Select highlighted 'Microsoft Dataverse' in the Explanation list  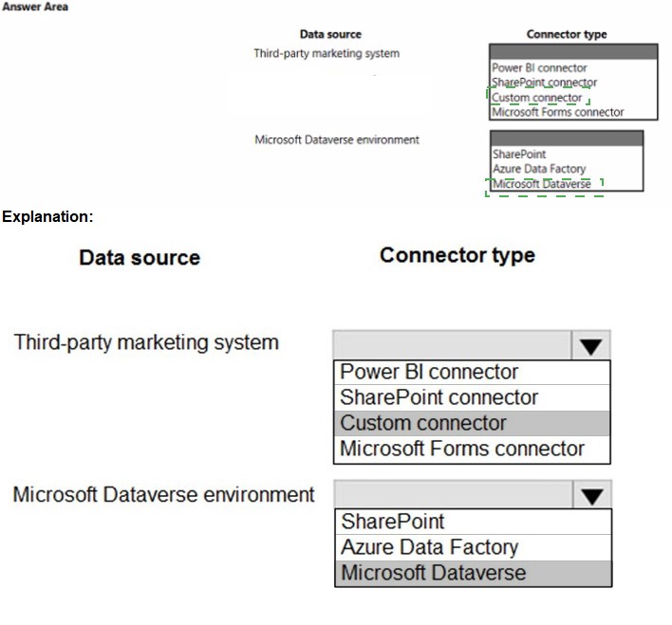click(473, 573)
